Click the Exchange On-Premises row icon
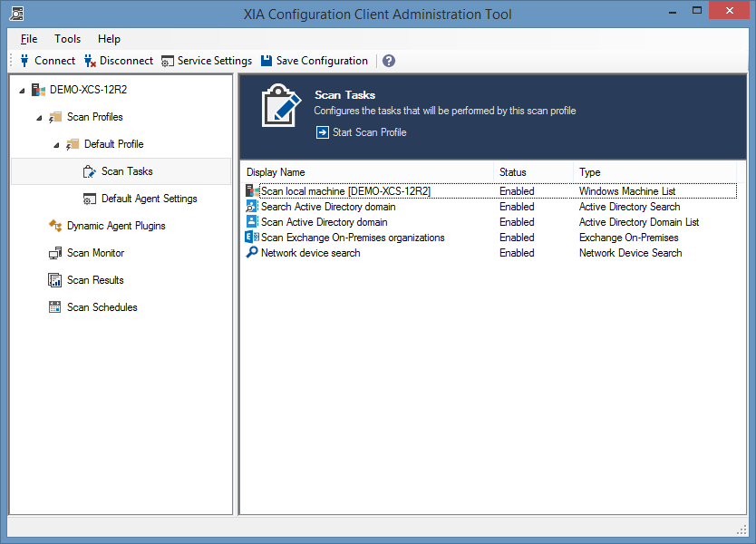756x544 pixels. (x=252, y=238)
